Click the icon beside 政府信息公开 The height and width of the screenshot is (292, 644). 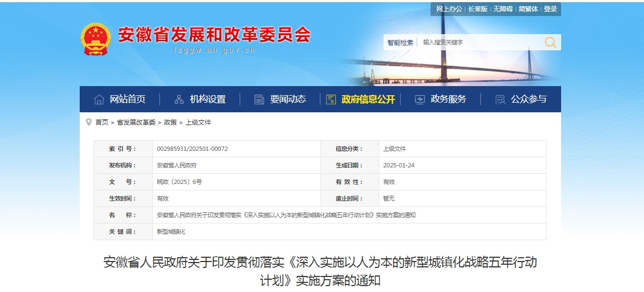coord(331,99)
